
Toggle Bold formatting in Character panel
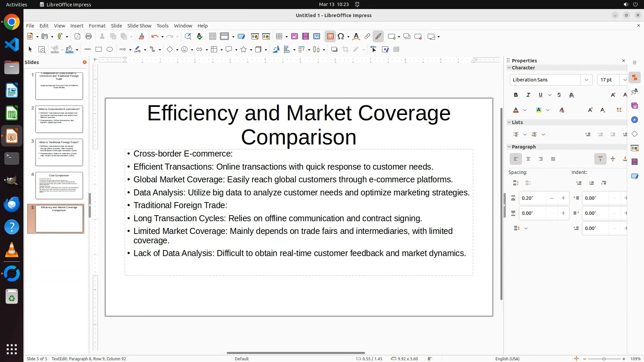516,95
